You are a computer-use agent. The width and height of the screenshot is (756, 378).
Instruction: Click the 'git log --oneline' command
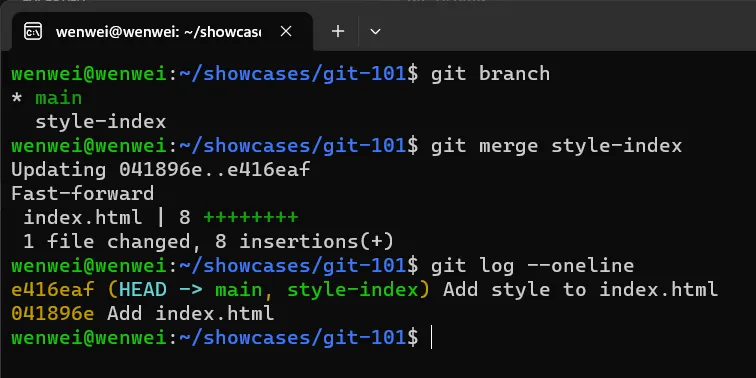pyautogui.click(x=532, y=266)
